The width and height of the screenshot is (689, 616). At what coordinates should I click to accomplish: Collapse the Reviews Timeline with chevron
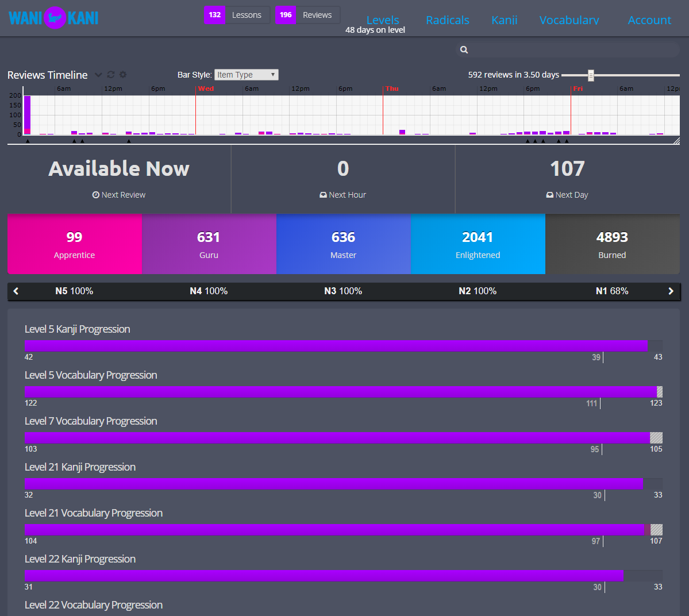tap(98, 75)
